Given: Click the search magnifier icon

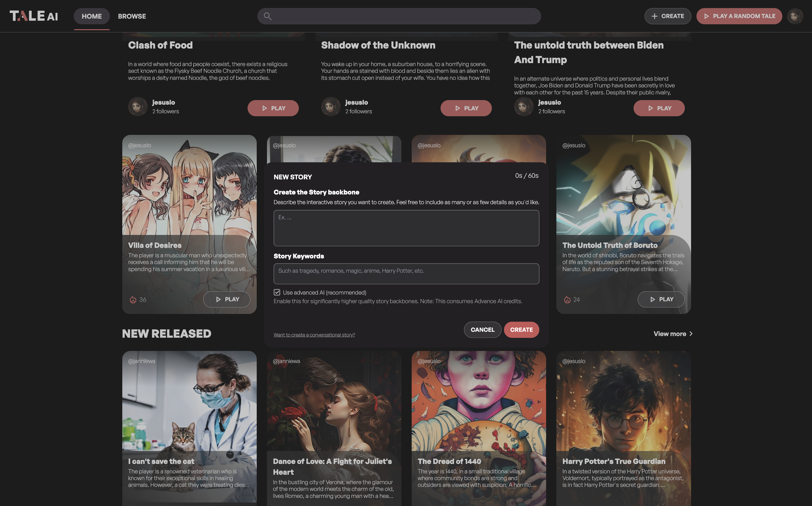Looking at the screenshot, I should click(267, 16).
